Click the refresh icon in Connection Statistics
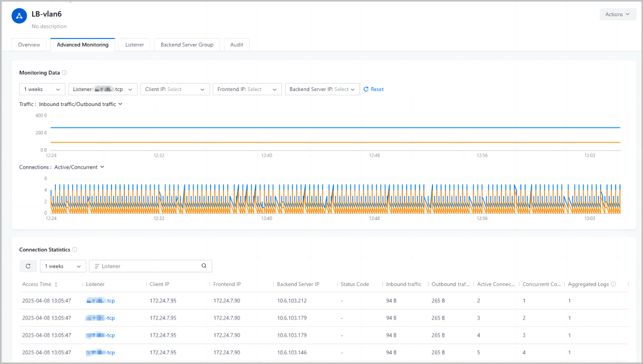Image resolution: width=643 pixels, height=364 pixels. (28, 266)
